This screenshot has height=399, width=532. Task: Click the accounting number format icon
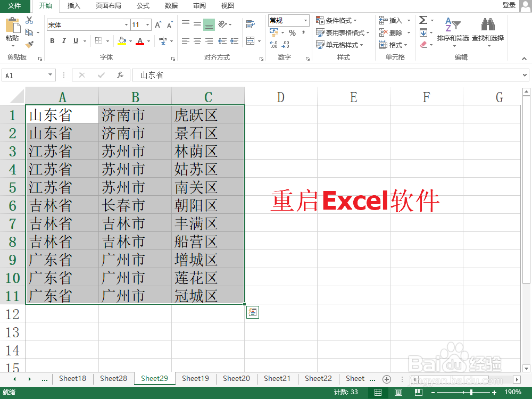pyautogui.click(x=274, y=32)
